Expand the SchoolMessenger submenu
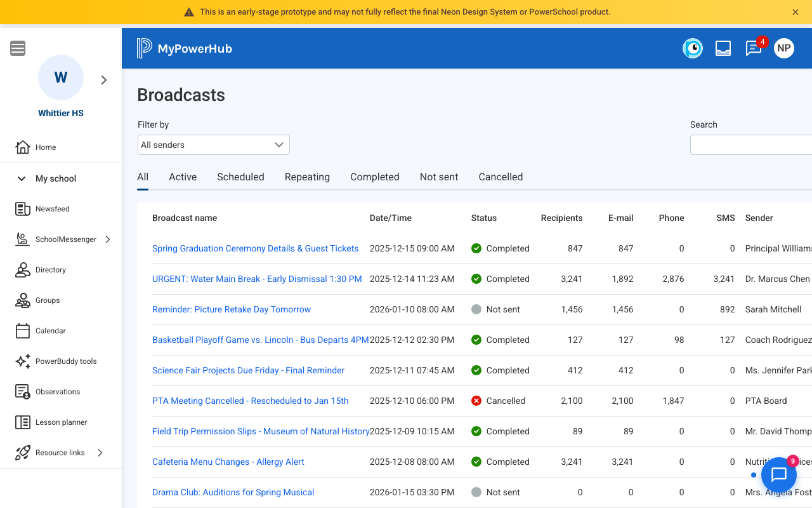This screenshot has width=812, height=508. tap(108, 239)
